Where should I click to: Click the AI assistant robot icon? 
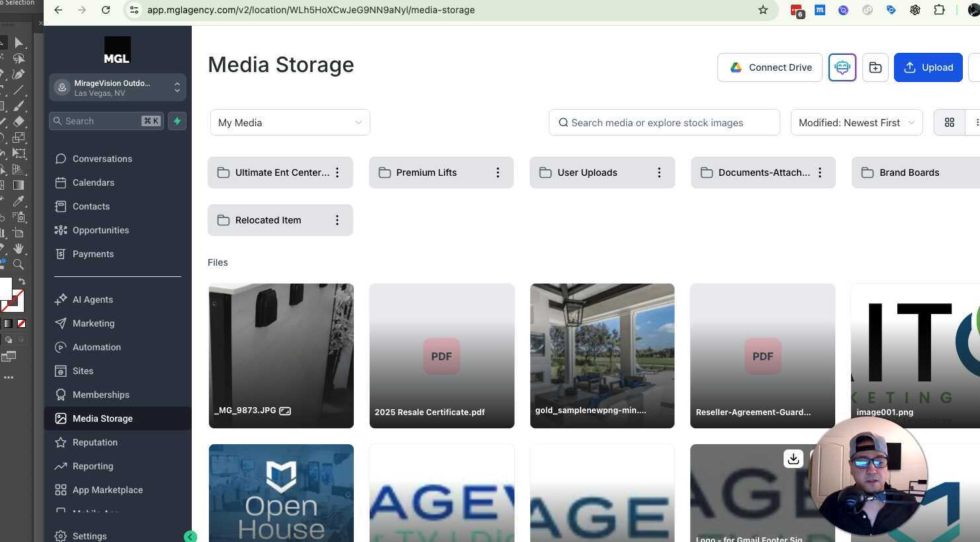842,67
